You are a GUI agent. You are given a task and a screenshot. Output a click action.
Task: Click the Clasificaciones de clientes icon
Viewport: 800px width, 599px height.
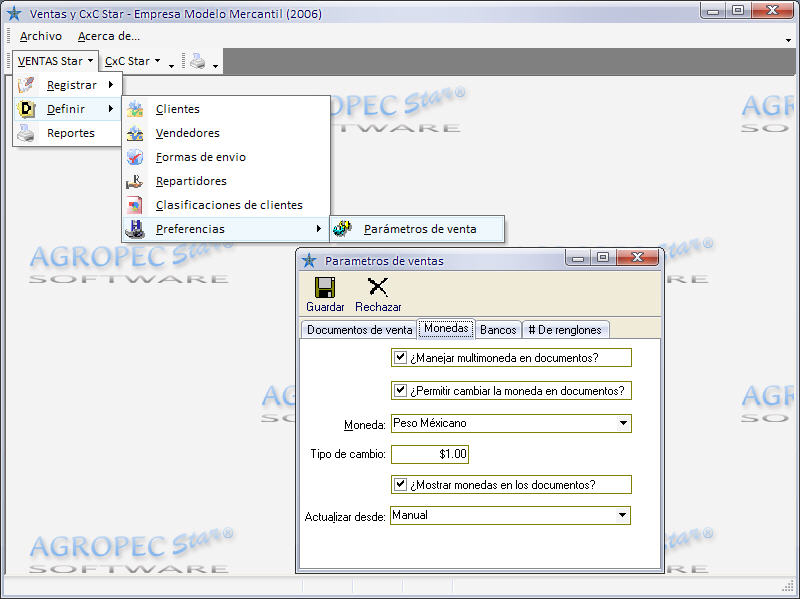pos(135,205)
